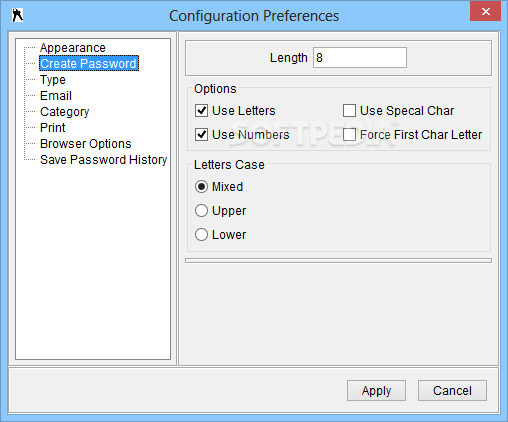Show Print preferences

pos(52,128)
